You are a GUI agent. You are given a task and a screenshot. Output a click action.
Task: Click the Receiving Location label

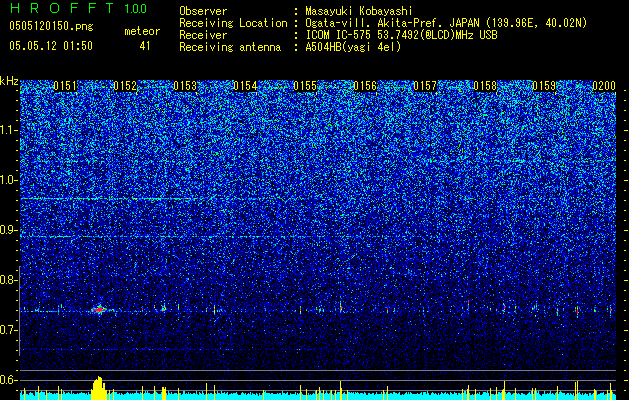coord(233,23)
